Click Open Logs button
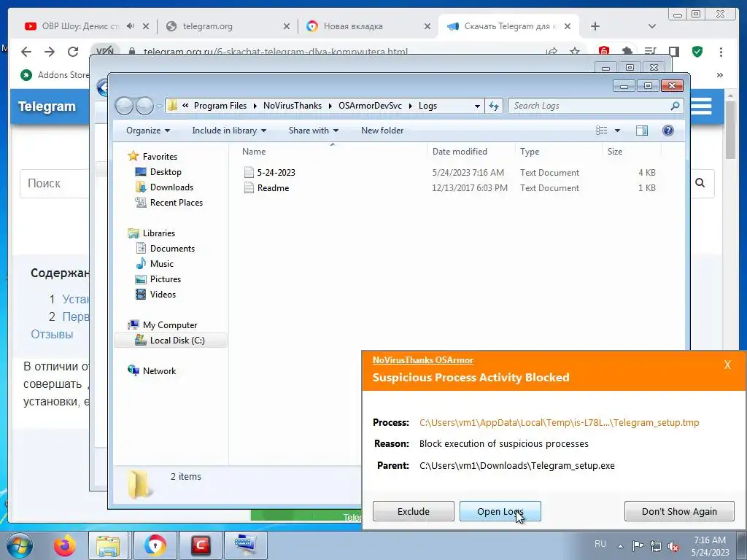This screenshot has height=560, width=747. click(x=500, y=511)
